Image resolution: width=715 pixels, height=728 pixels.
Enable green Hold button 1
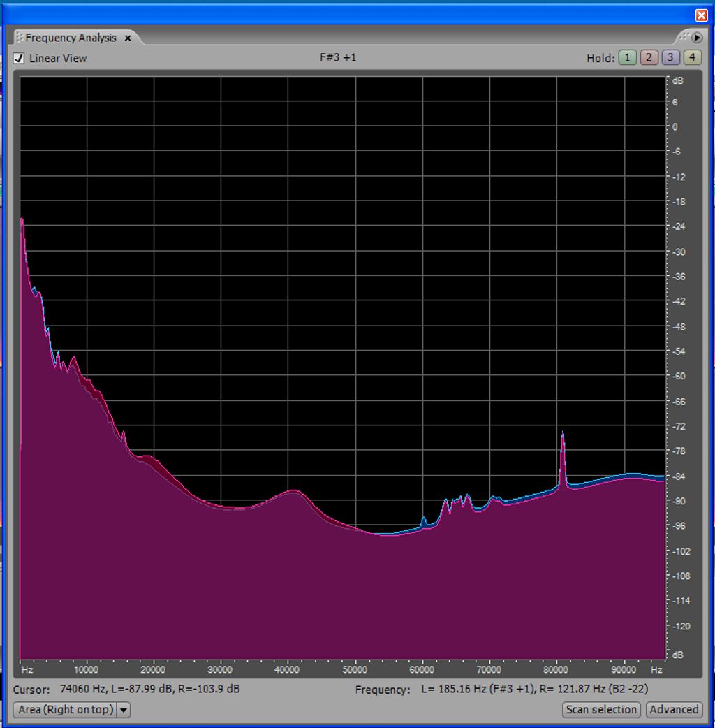coord(627,58)
